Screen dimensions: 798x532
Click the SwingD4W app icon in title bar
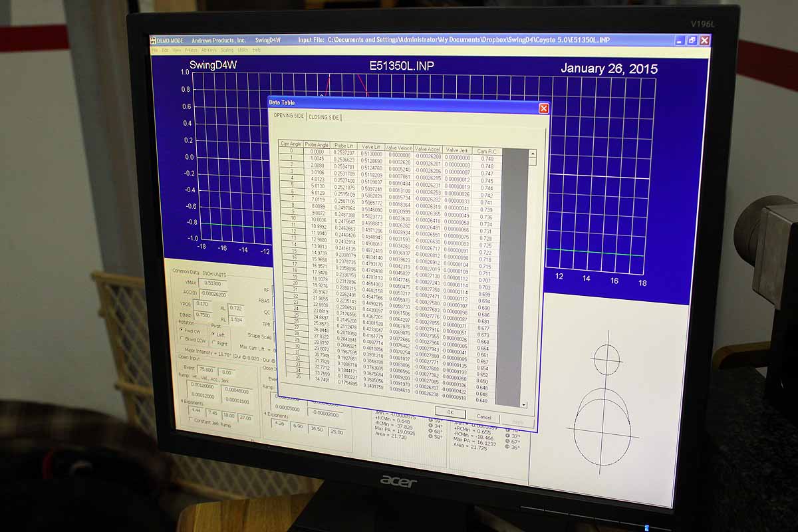coord(153,40)
